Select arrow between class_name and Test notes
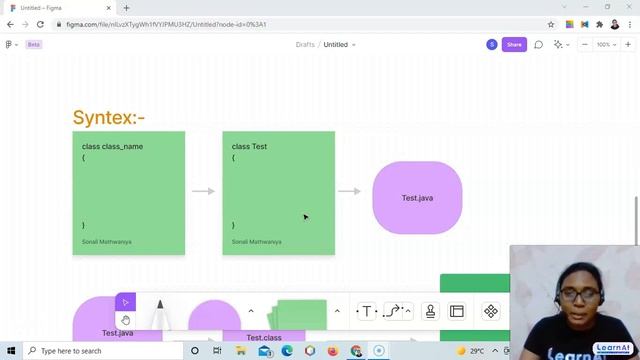The image size is (640, 360). [x=203, y=191]
